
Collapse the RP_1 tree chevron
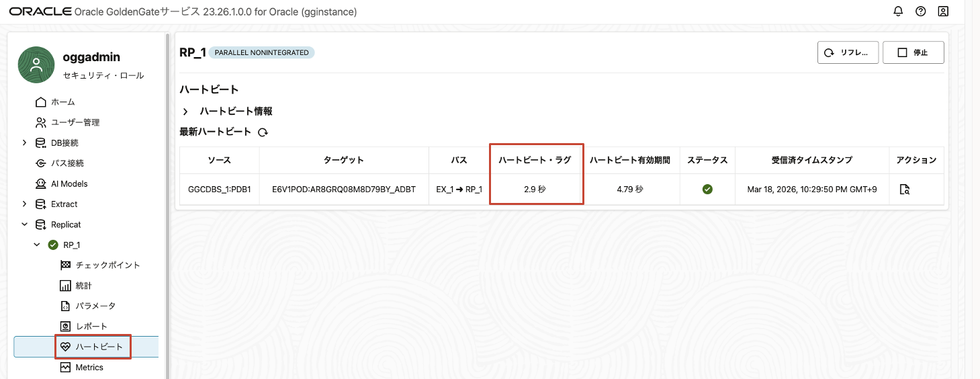pyautogui.click(x=37, y=245)
